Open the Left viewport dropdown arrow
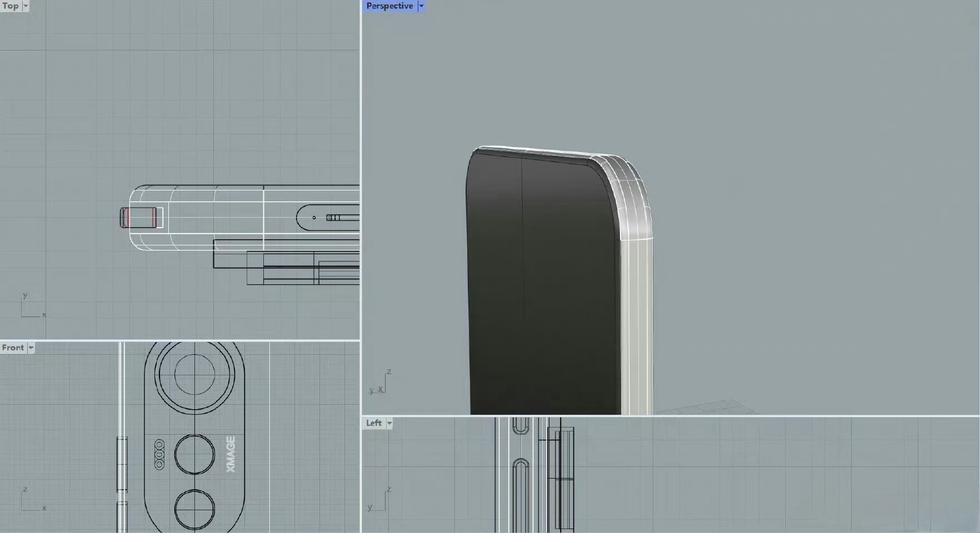This screenshot has height=533, width=980. click(x=389, y=423)
